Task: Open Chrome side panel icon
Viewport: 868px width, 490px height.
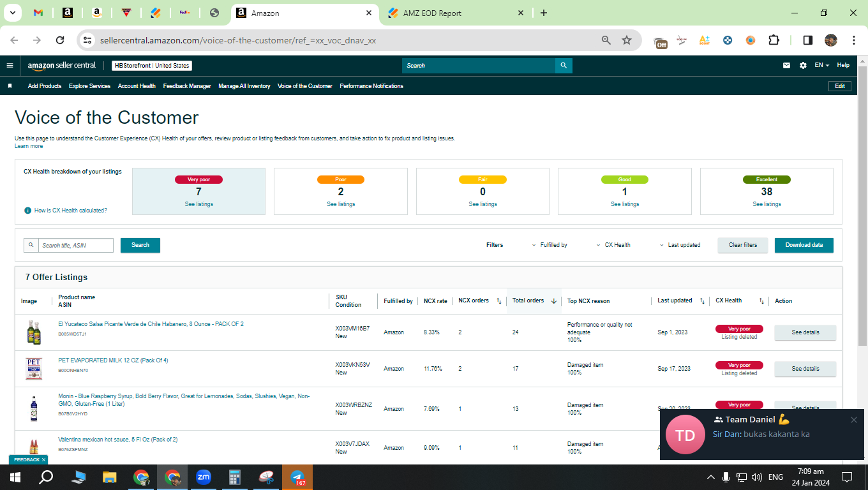Action: (807, 40)
